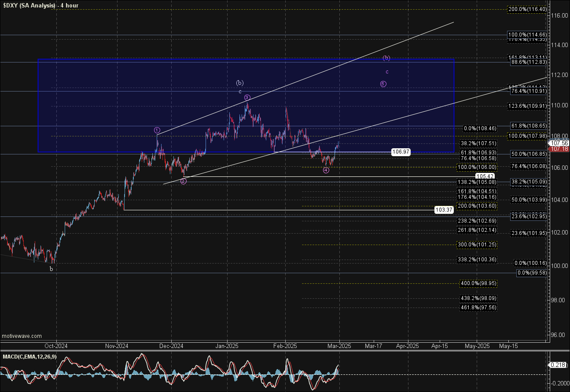The height and width of the screenshot is (392, 570).
Task: Click the 103.37 horizontal line label
Action: (x=443, y=210)
